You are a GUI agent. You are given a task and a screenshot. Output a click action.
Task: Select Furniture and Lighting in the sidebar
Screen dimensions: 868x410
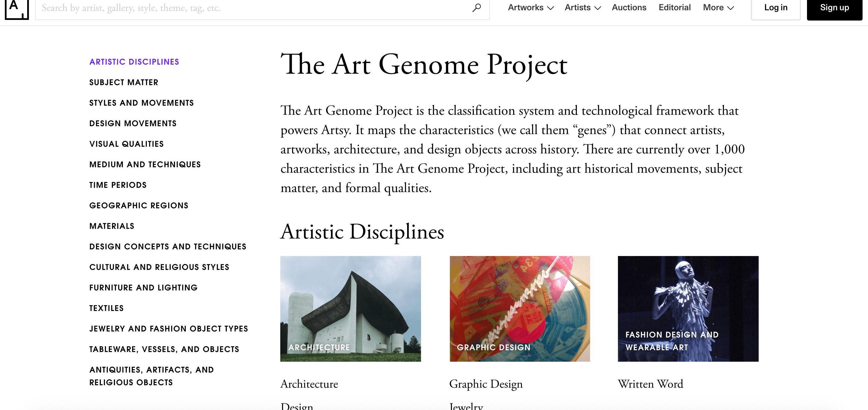pyautogui.click(x=143, y=288)
